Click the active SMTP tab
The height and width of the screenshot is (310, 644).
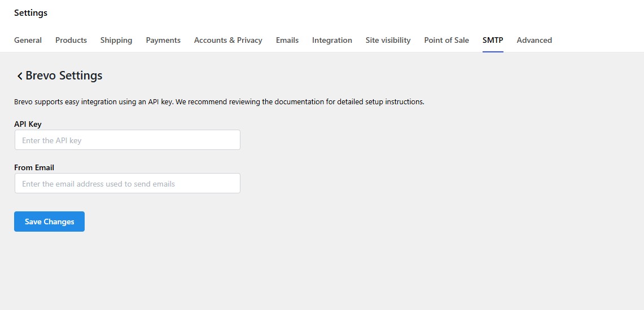pyautogui.click(x=493, y=40)
